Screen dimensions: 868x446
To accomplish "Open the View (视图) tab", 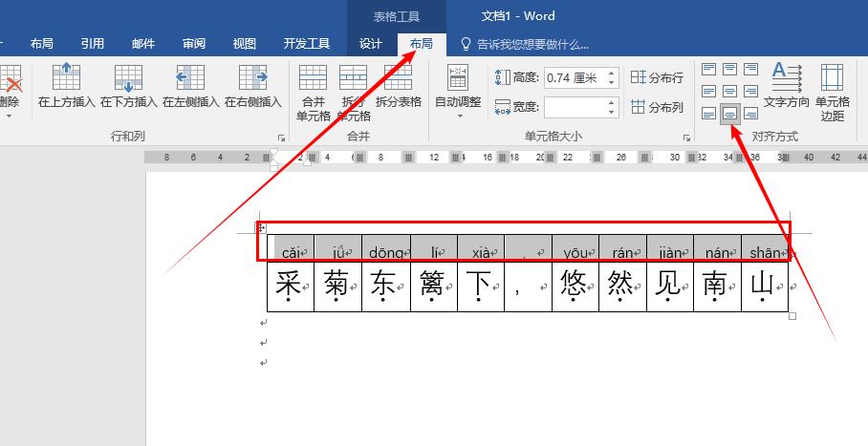I will (244, 44).
